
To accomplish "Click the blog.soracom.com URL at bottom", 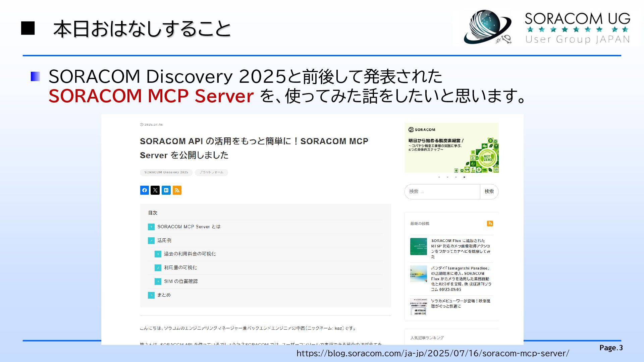I will pos(433,353).
